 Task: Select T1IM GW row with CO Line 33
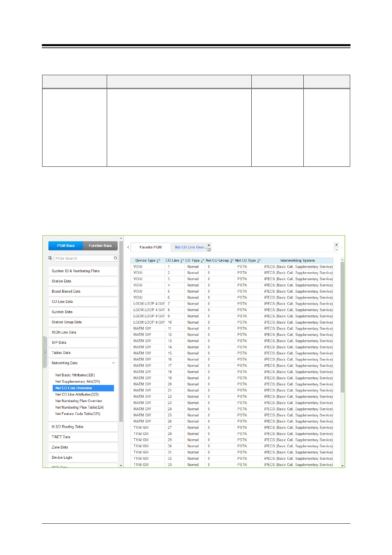232,465
